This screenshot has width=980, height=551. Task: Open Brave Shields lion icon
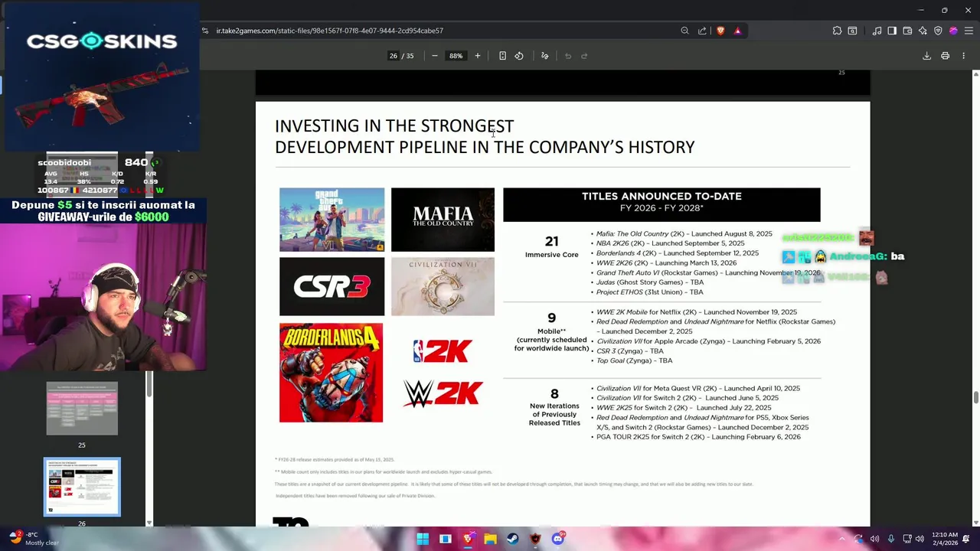tap(720, 31)
